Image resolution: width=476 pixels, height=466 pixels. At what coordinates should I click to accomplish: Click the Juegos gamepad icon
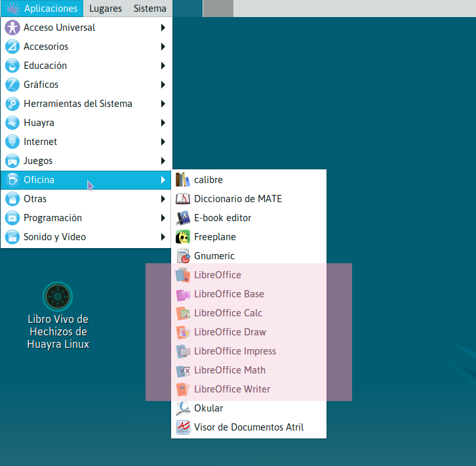pos(12,161)
